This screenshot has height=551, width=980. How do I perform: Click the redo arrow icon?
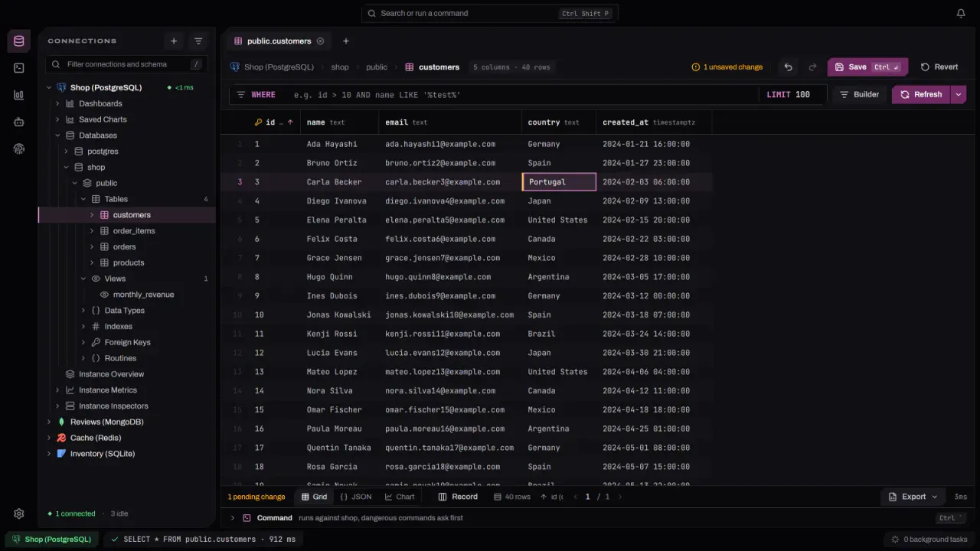[812, 67]
